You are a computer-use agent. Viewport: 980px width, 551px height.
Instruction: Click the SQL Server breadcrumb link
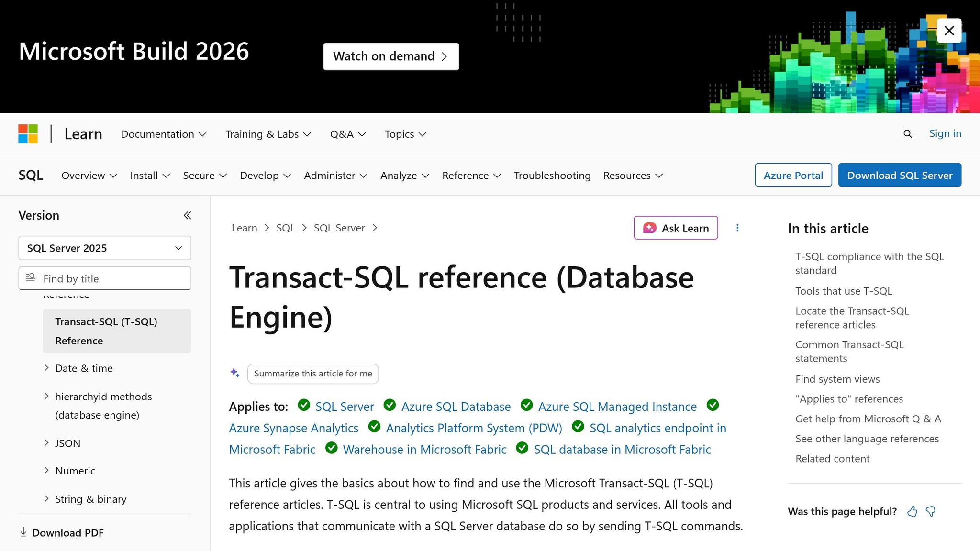point(339,228)
